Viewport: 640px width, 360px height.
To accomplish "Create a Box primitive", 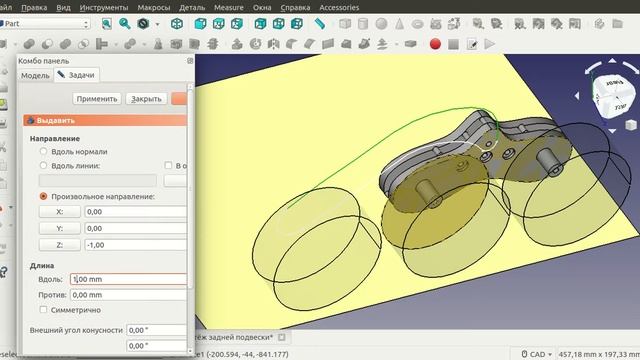I will [x=345, y=24].
